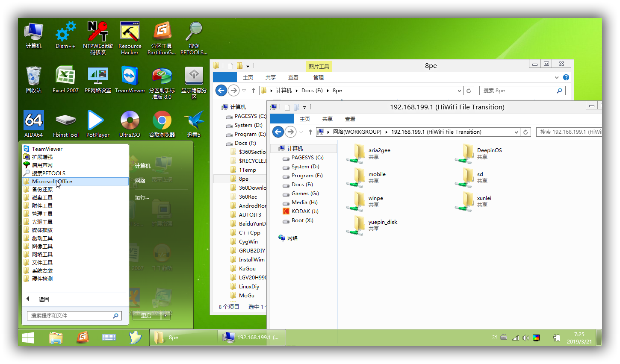
Task: Open the 管理 tab in 8pe window
Action: click(319, 77)
